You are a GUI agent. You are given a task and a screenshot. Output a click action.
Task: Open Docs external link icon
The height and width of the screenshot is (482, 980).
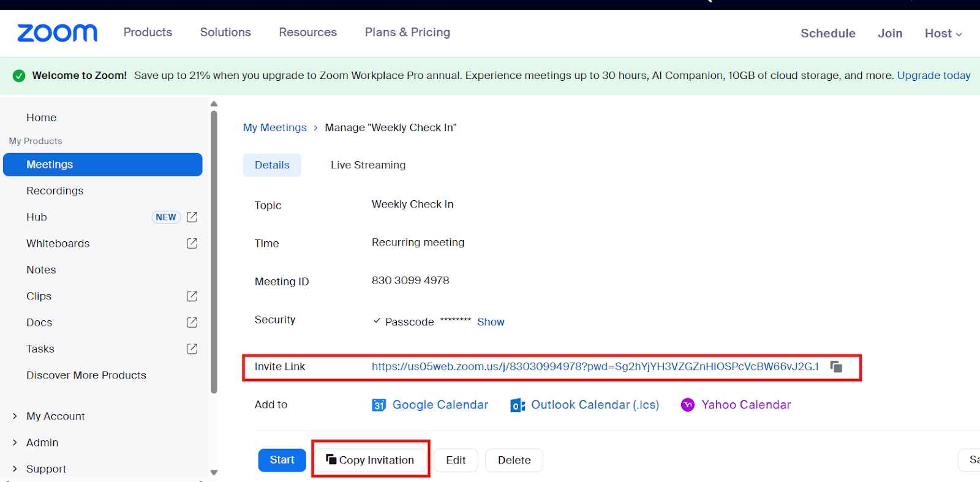[x=192, y=323]
